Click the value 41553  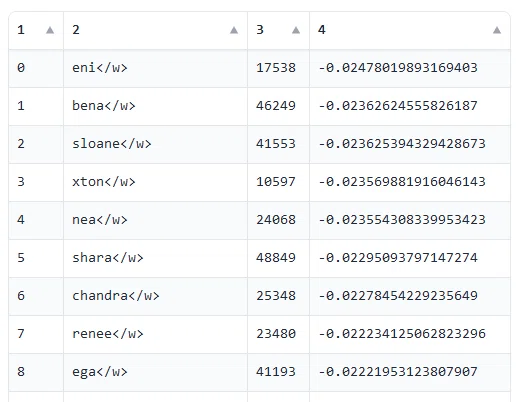(276, 144)
